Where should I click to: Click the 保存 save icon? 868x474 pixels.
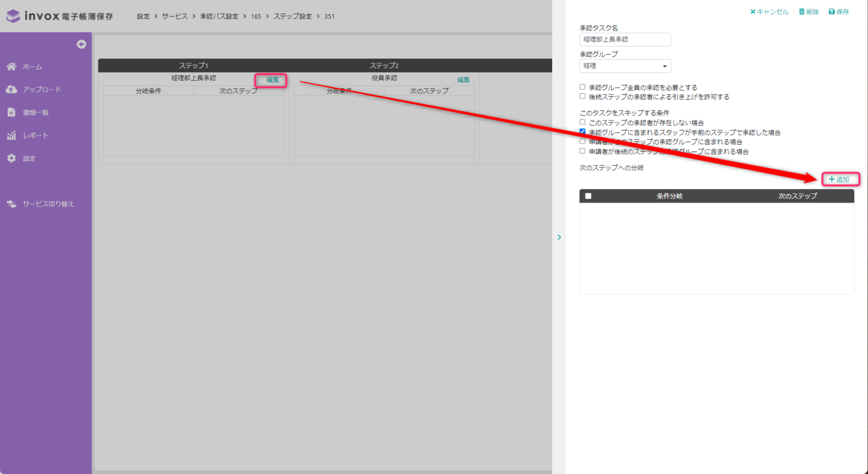pyautogui.click(x=831, y=11)
